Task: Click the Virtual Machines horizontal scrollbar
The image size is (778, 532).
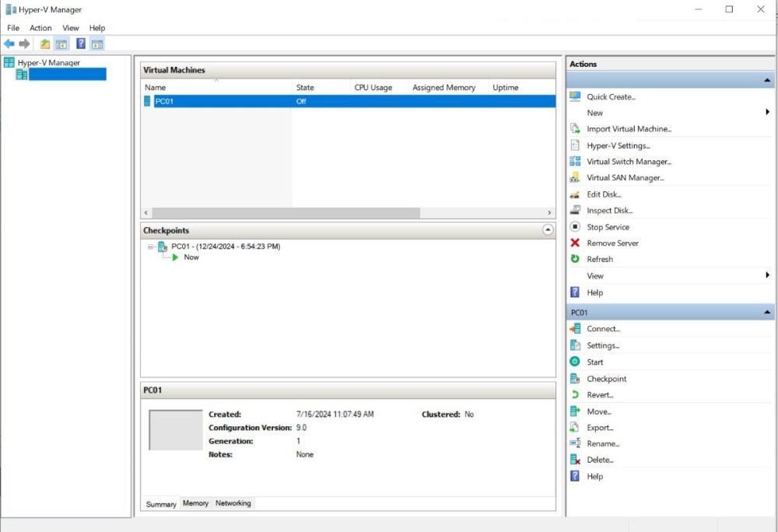Action: tap(286, 213)
